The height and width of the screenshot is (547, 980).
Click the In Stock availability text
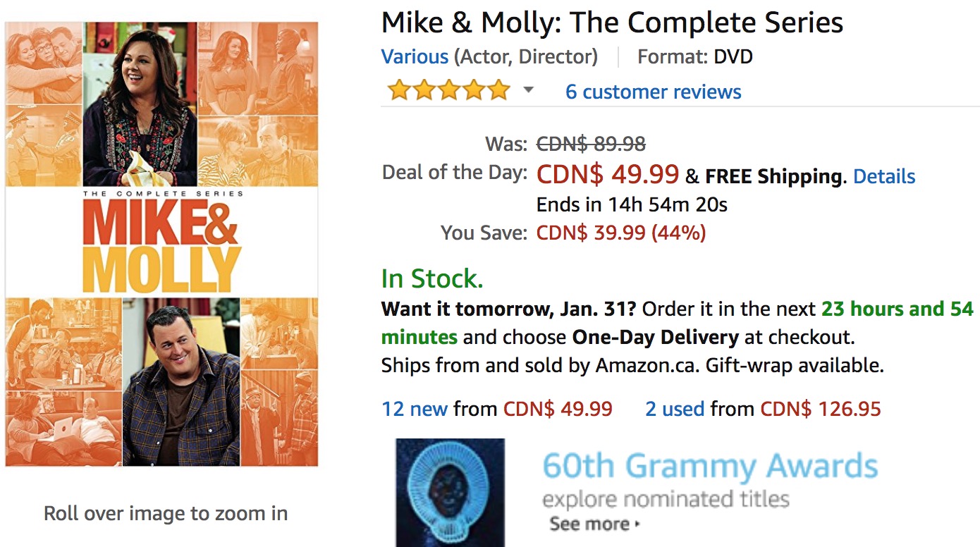[432, 279]
